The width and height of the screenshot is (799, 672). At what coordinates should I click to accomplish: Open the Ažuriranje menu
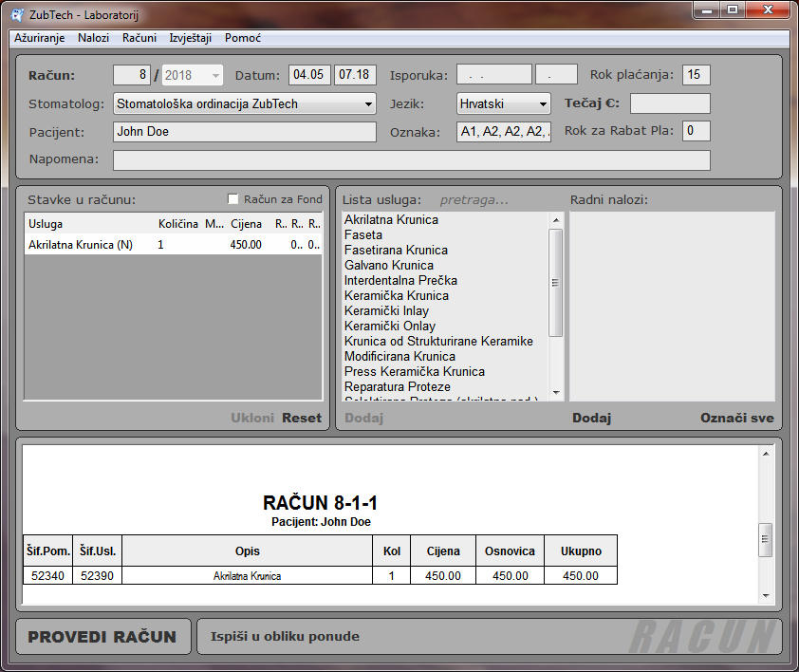coord(40,38)
